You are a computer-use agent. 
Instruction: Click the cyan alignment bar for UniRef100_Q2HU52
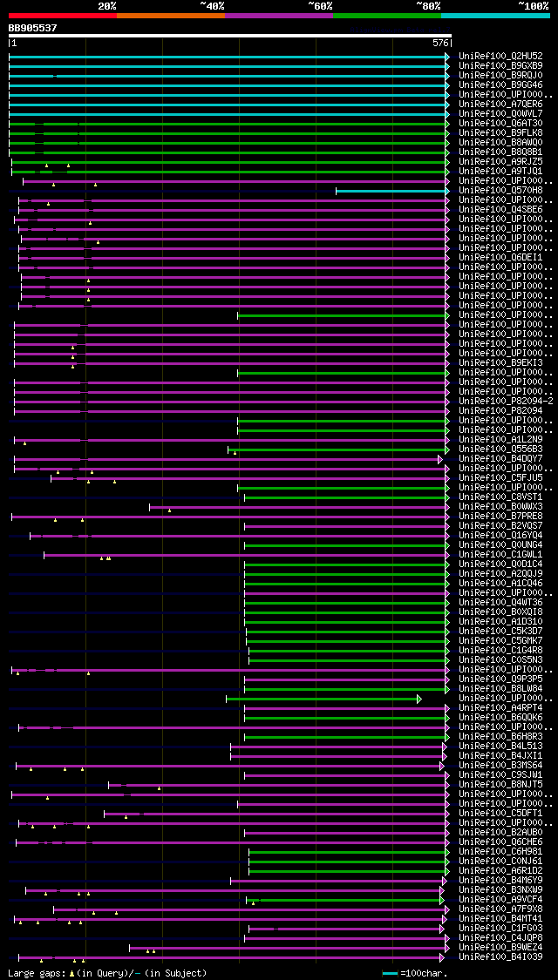[x=228, y=57]
